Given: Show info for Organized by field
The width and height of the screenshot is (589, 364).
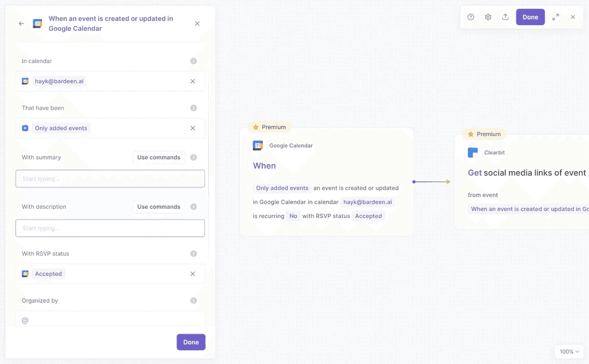Looking at the screenshot, I should (194, 301).
